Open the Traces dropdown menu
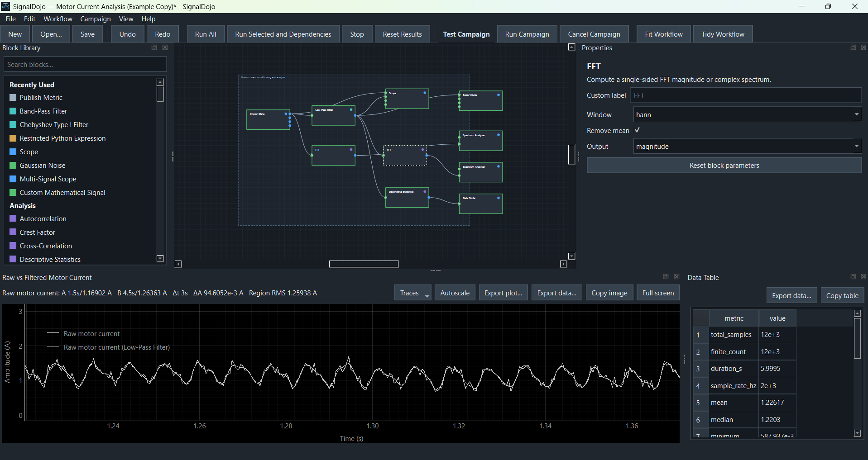The width and height of the screenshot is (868, 460). (x=413, y=293)
